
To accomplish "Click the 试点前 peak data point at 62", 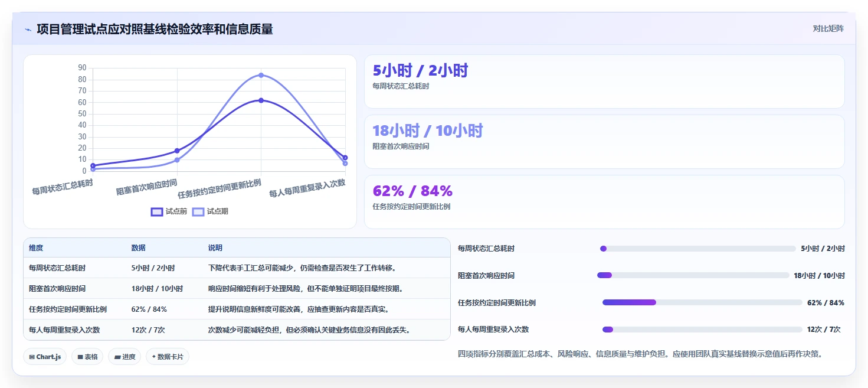I will (x=261, y=100).
